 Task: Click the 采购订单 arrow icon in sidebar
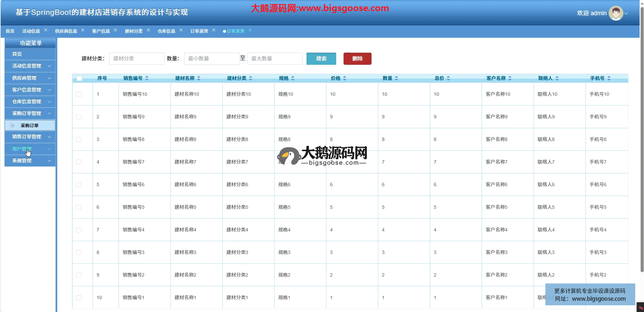point(12,126)
